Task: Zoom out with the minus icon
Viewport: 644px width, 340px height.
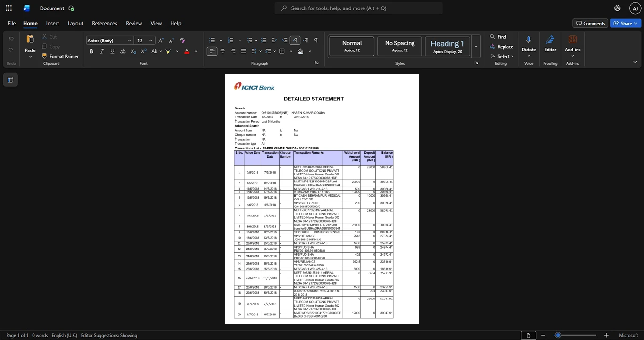Action: click(x=543, y=335)
